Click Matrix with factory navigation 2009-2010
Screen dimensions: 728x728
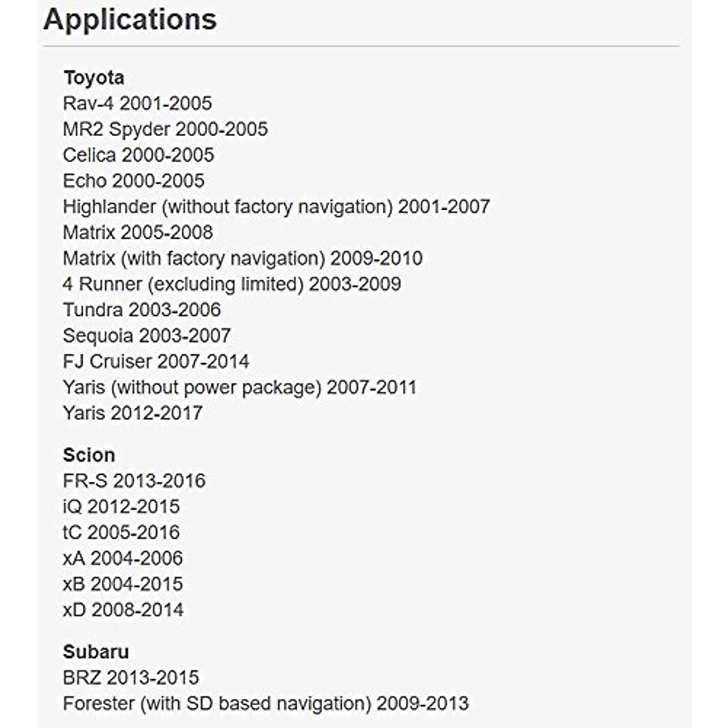(x=243, y=258)
